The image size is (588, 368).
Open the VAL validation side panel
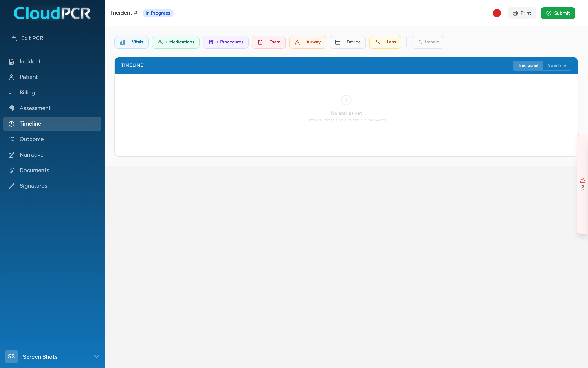pos(582,184)
